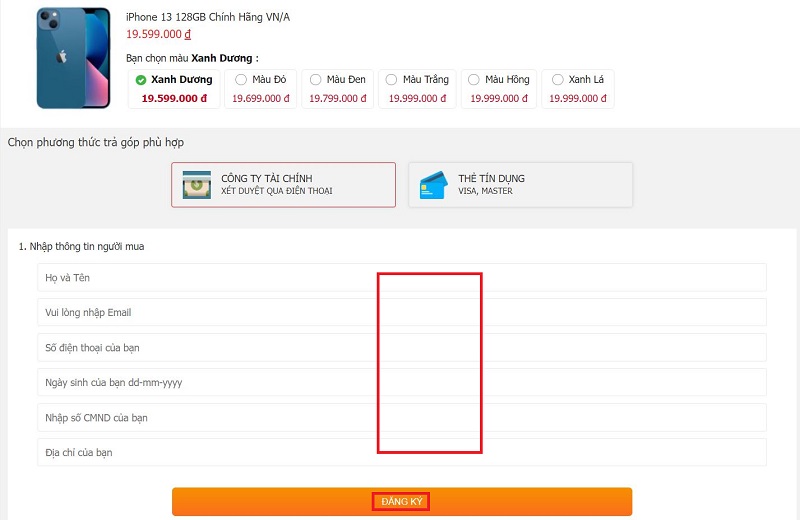Click the Chọn phương thức trả góp heading

pos(96,142)
